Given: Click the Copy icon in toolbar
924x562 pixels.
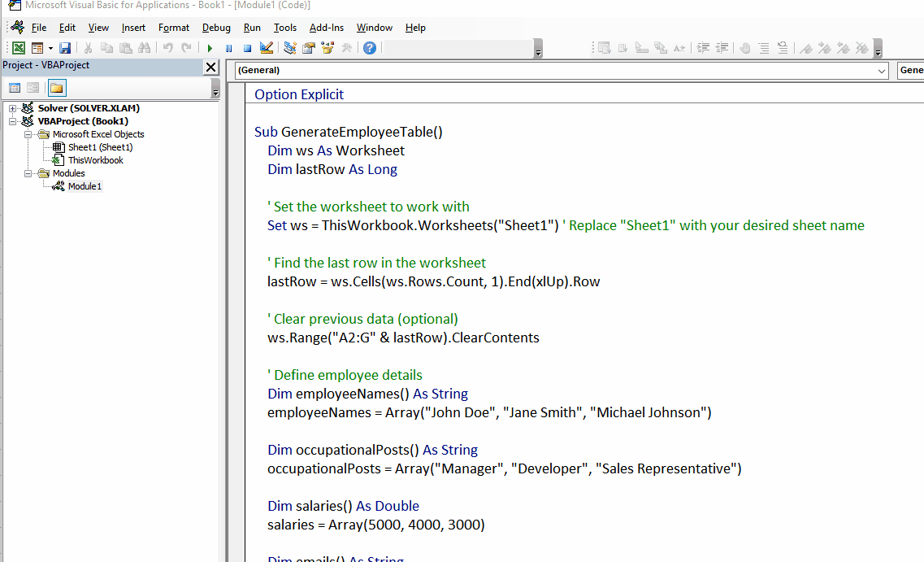Looking at the screenshot, I should tap(106, 48).
